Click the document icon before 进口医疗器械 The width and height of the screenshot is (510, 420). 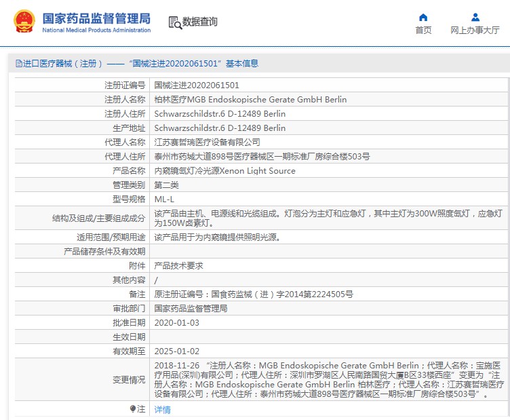(x=18, y=63)
